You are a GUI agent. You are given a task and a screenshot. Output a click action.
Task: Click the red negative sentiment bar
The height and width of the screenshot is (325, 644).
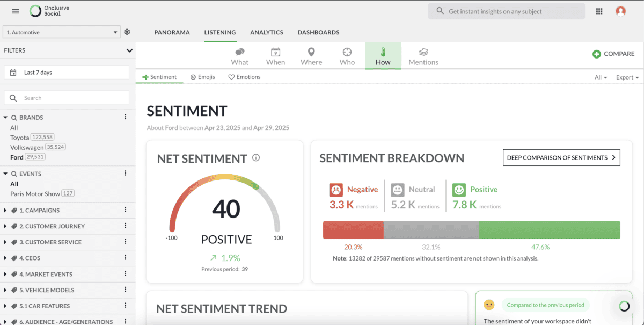(353, 230)
